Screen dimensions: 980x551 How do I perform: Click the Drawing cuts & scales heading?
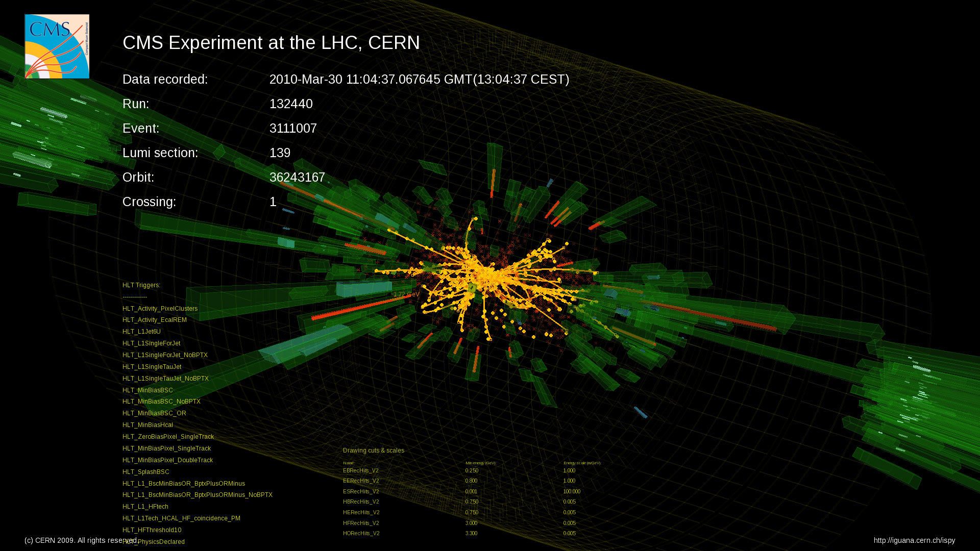coord(373,450)
